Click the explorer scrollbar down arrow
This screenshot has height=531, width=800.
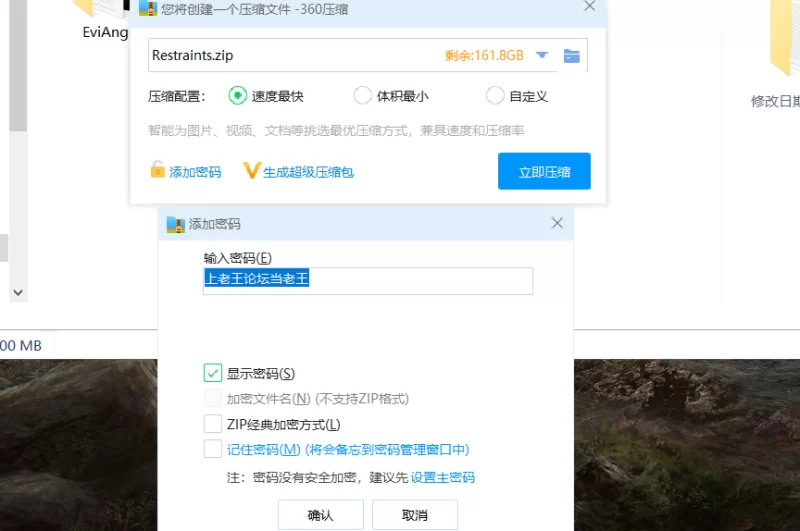point(18,292)
